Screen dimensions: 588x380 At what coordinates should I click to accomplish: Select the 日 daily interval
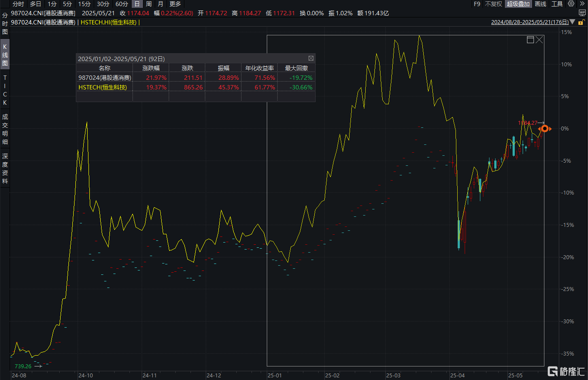click(x=137, y=4)
